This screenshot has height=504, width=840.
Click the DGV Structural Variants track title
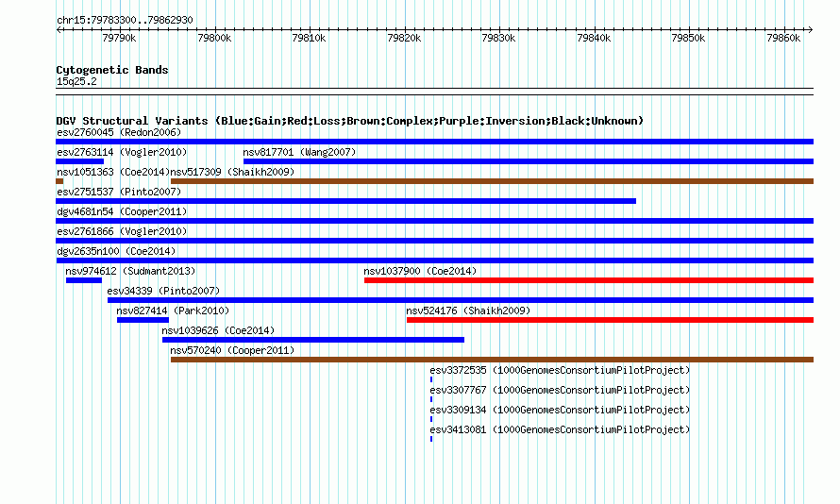point(350,121)
